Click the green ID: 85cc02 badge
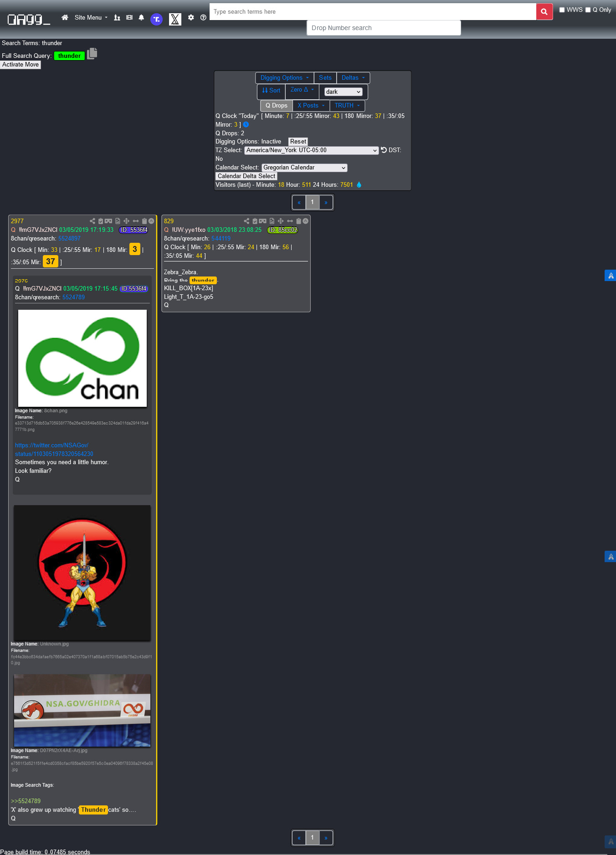Image resolution: width=616 pixels, height=855 pixels. [x=282, y=230]
